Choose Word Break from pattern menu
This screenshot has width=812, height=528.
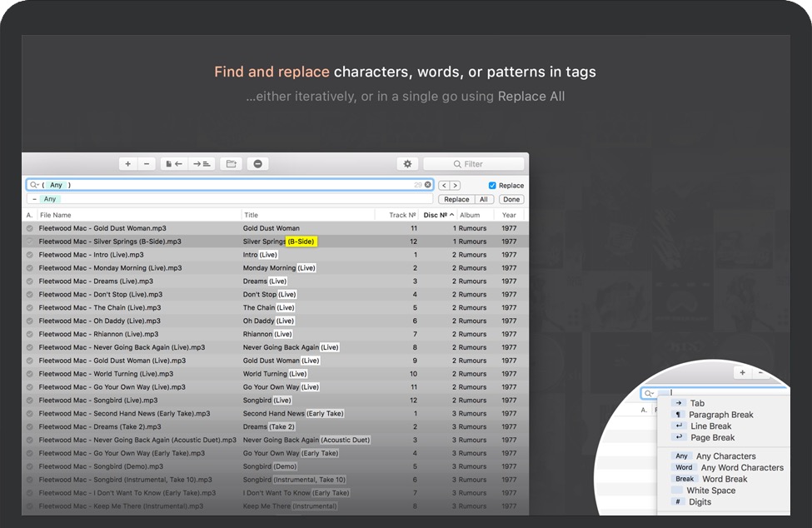coord(724,480)
